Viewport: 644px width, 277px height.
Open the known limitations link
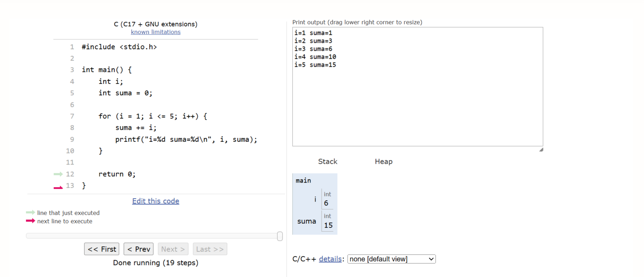coord(156,32)
